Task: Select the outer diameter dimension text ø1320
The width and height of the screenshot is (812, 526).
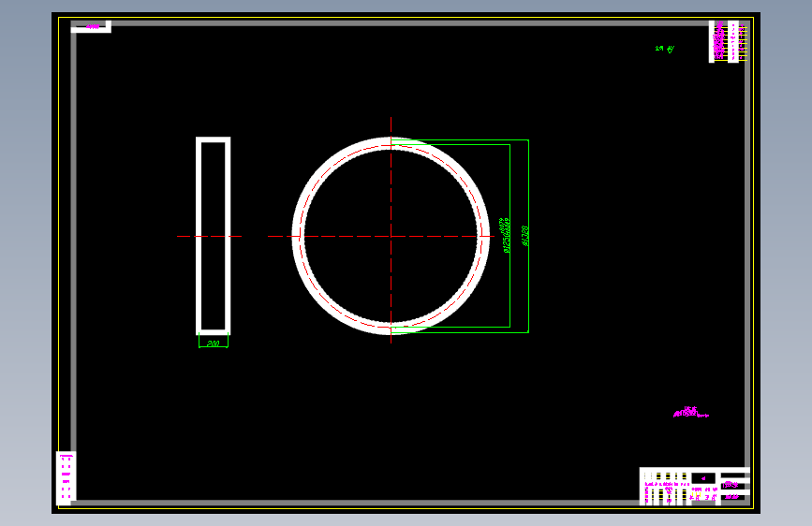Action: (525, 236)
